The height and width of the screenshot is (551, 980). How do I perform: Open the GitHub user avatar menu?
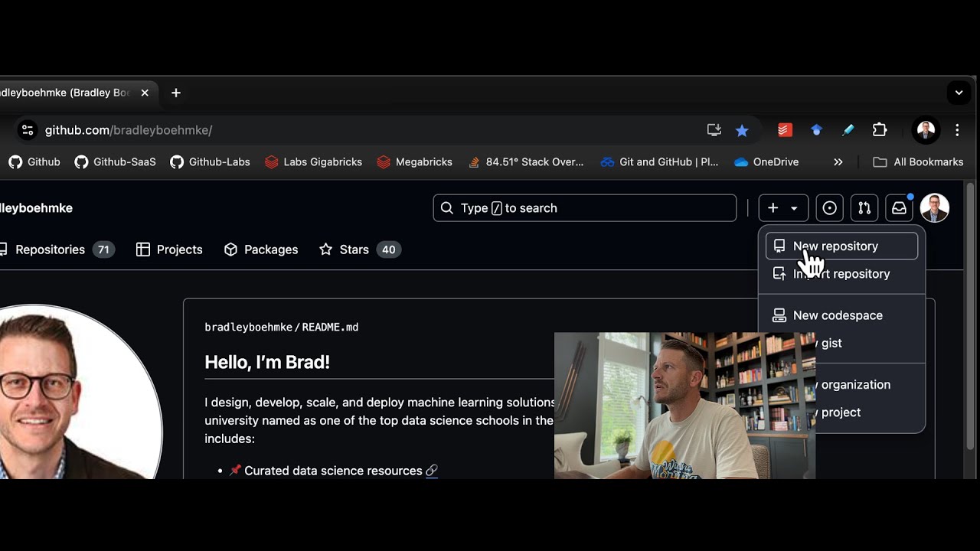(935, 208)
